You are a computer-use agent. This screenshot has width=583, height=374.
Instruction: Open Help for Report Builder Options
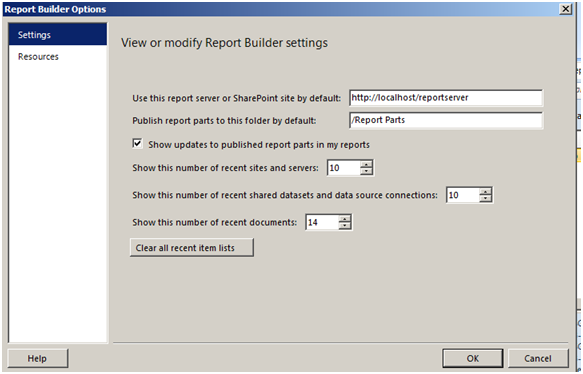pos(38,358)
